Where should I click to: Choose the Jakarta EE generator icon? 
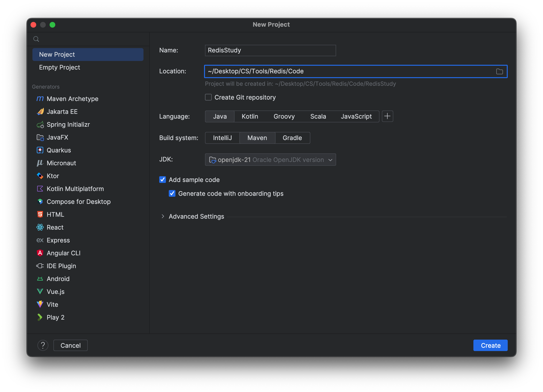pos(40,112)
